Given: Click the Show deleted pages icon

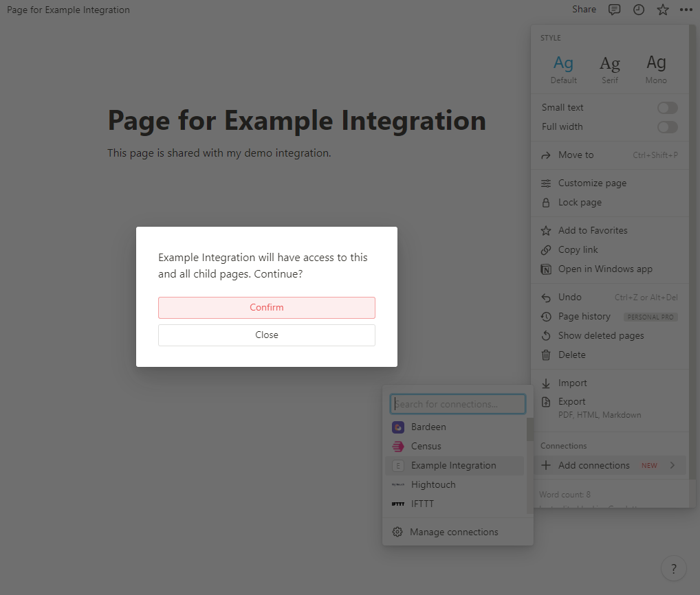Looking at the screenshot, I should tap(545, 336).
